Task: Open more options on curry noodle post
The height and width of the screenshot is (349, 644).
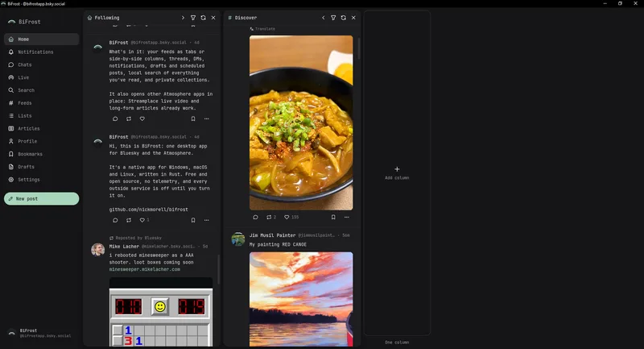Action: (347, 217)
